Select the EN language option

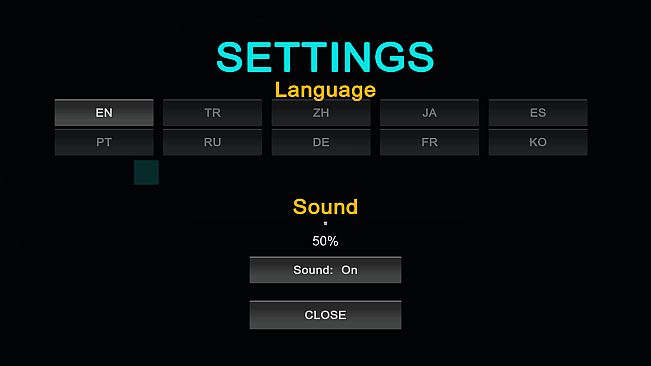point(104,112)
